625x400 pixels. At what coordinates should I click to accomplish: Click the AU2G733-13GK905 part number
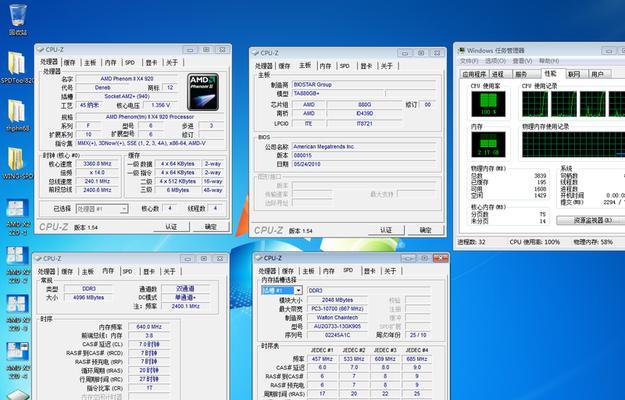[337, 326]
